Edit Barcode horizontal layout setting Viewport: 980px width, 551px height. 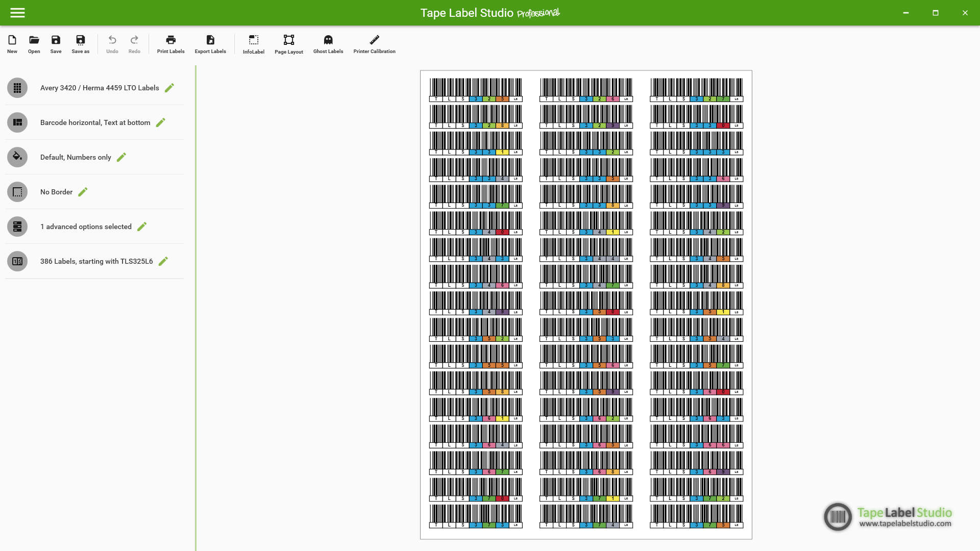[161, 122]
